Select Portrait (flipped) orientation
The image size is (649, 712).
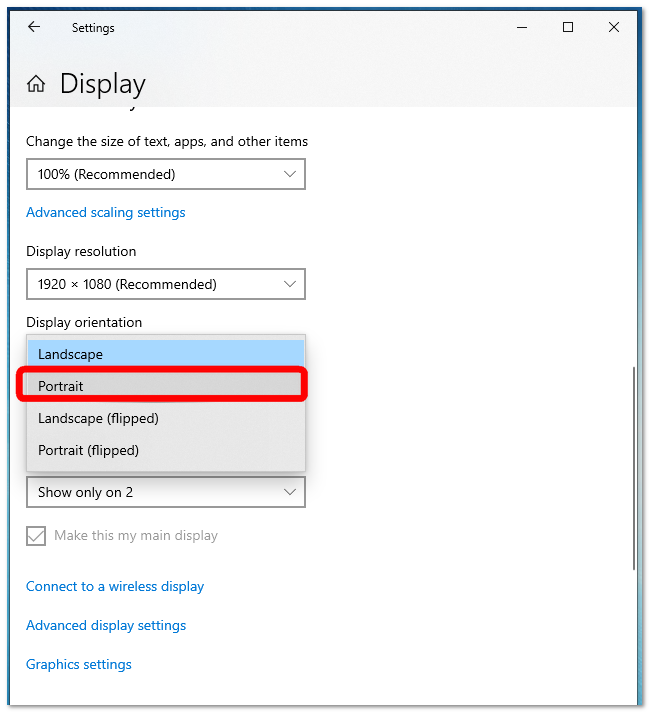point(166,450)
